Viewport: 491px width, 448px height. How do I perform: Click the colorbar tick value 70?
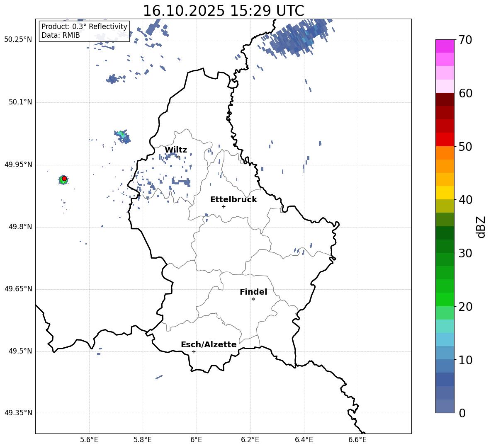pyautogui.click(x=466, y=40)
